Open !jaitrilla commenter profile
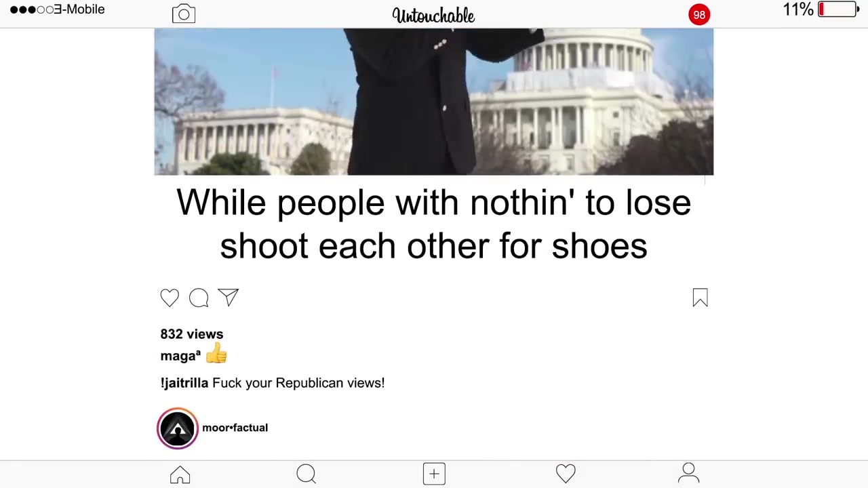 [184, 383]
